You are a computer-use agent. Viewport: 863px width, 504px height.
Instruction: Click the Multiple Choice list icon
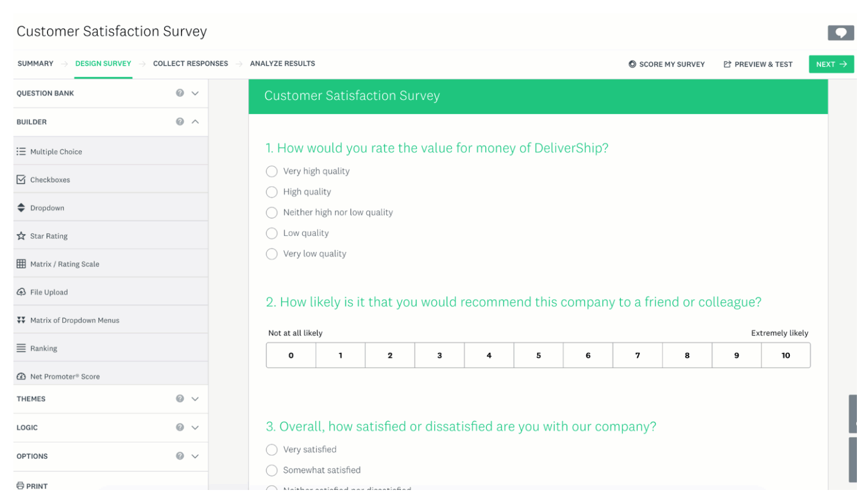(21, 152)
